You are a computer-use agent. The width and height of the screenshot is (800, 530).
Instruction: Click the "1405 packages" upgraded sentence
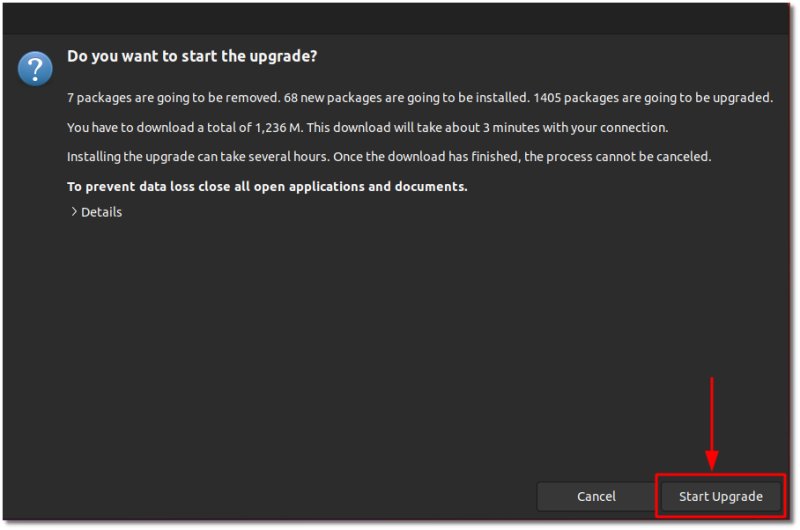click(653, 97)
